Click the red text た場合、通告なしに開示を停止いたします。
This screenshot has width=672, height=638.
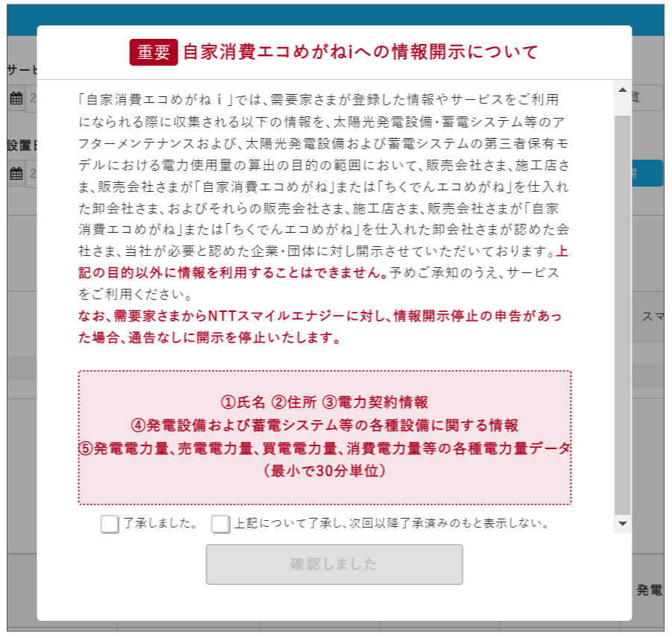click(210, 337)
